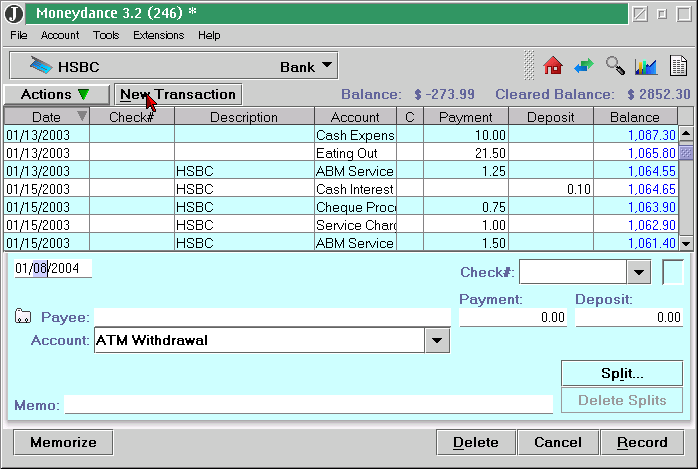Click the register scrollbar thumb
698x469 pixels.
(686, 153)
